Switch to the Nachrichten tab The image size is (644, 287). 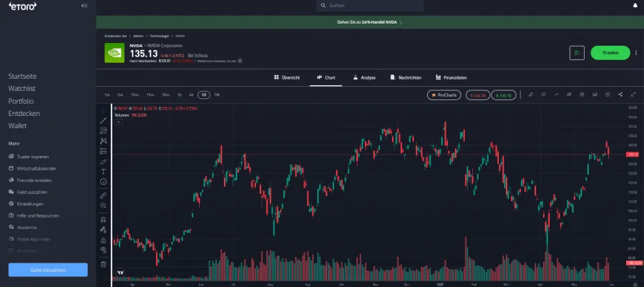pos(406,77)
